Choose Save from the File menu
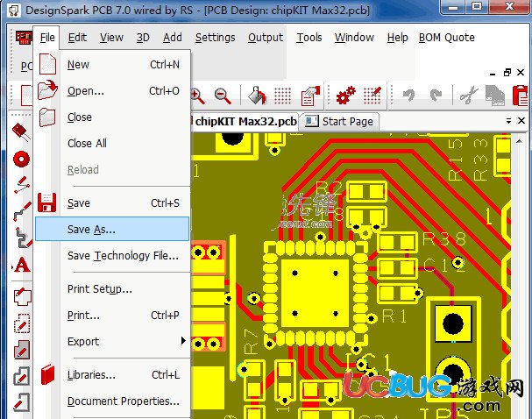 pyautogui.click(x=112, y=202)
